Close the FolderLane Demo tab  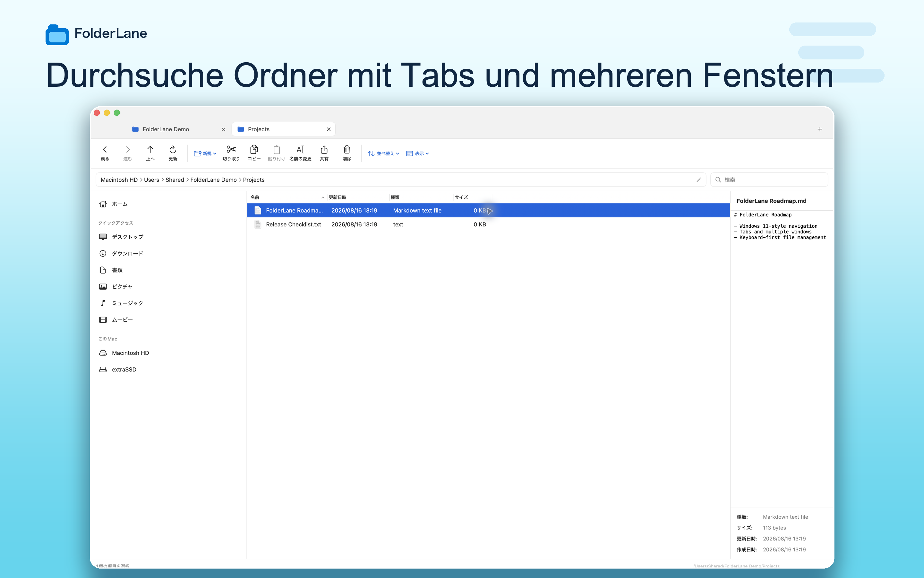point(223,129)
